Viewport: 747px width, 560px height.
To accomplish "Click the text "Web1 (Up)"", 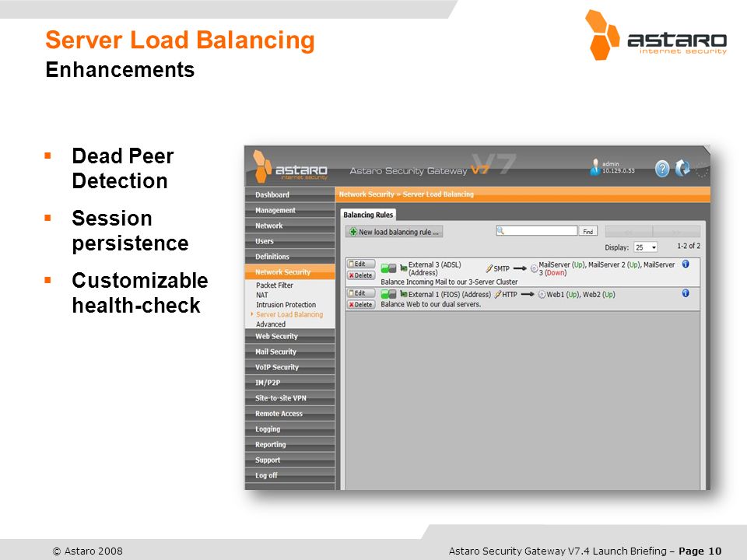I will (563, 295).
